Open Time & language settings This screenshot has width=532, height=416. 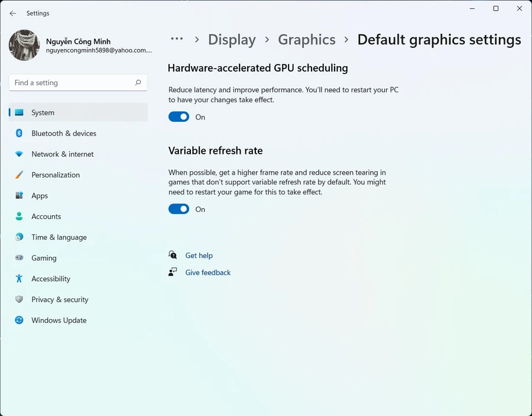(x=59, y=237)
